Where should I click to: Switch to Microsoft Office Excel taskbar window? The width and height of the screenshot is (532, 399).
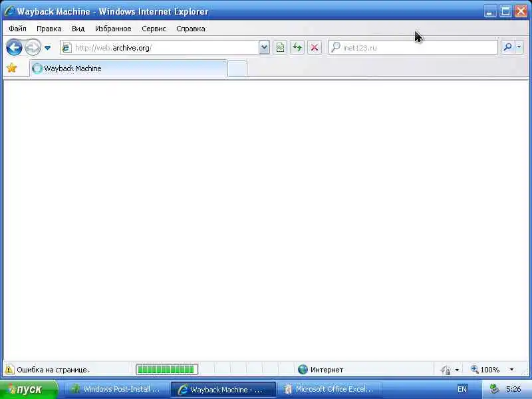[329, 389]
